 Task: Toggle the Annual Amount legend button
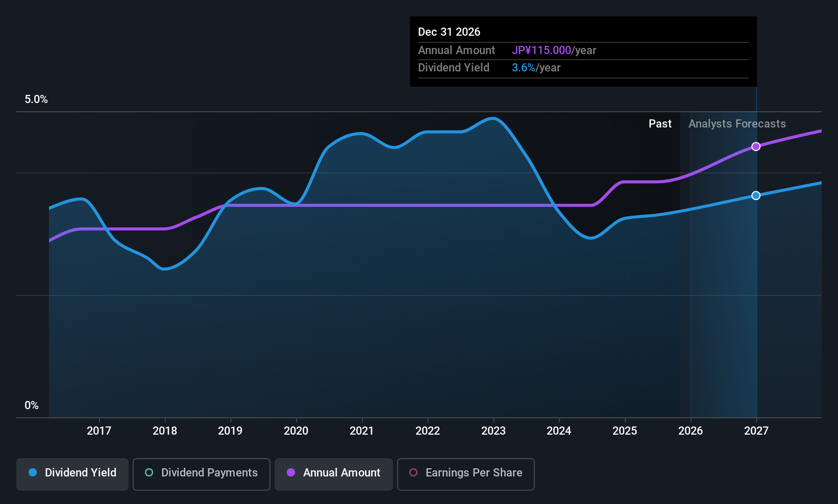point(334,474)
